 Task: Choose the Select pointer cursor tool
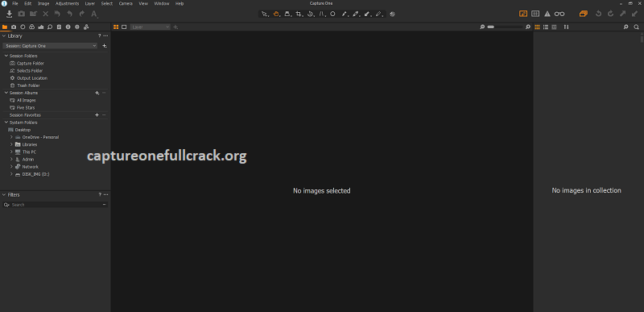[x=266, y=14]
